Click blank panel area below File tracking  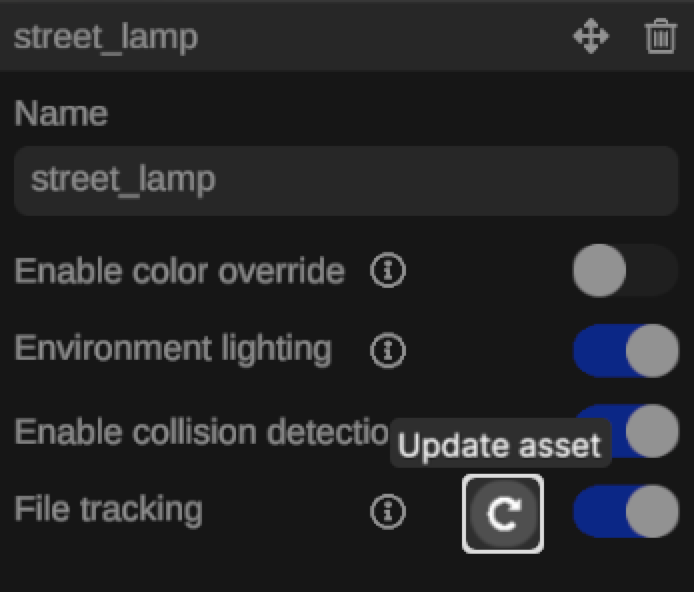(x=300, y=568)
